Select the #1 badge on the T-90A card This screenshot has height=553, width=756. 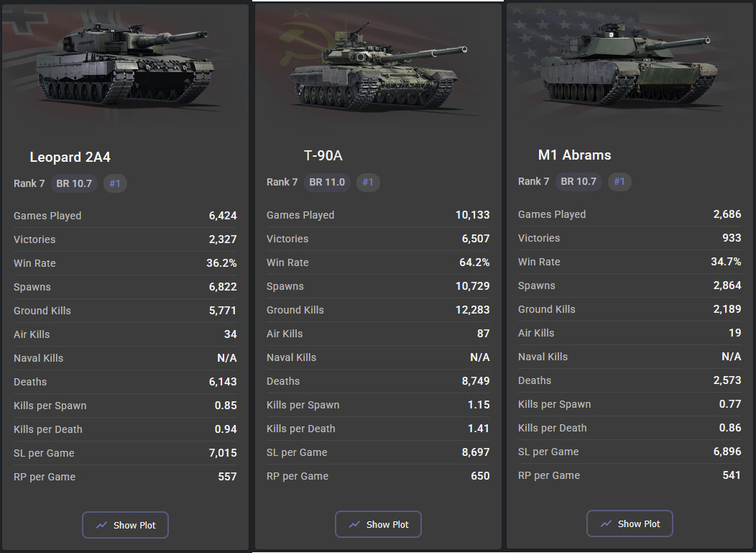click(x=368, y=182)
